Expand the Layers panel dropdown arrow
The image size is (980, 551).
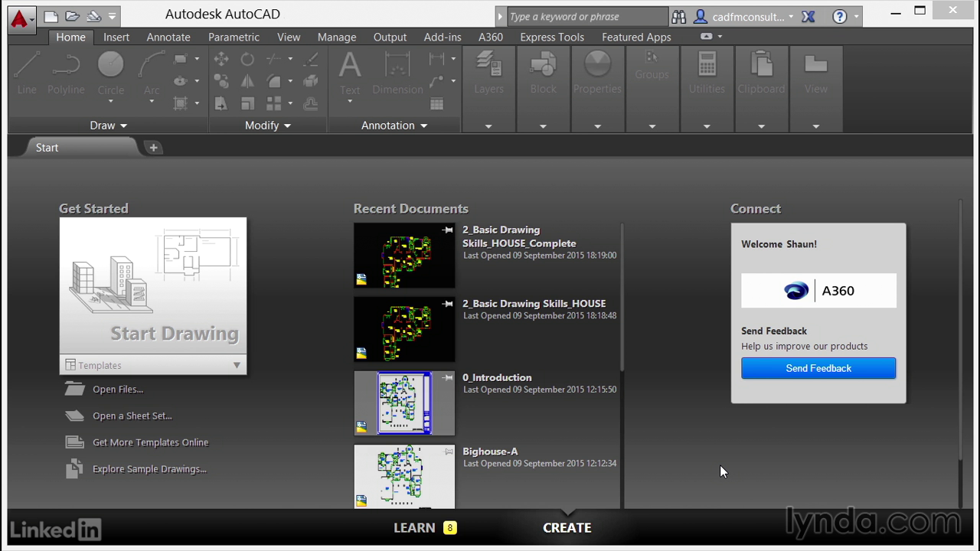pos(488,126)
